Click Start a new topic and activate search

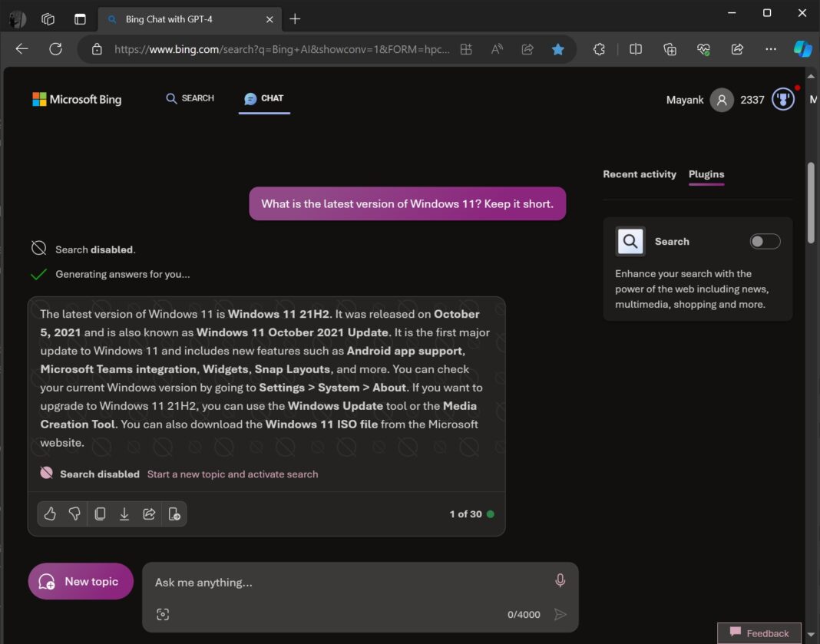pos(232,474)
